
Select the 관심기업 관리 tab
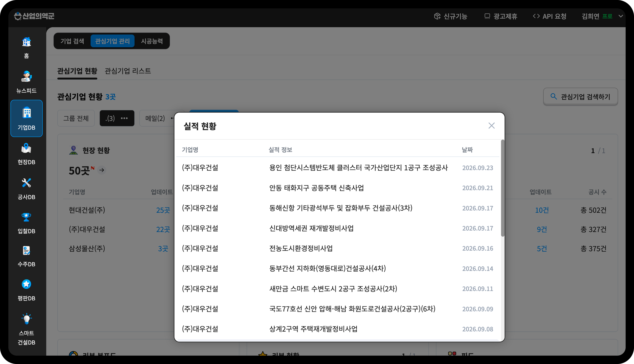click(x=112, y=41)
